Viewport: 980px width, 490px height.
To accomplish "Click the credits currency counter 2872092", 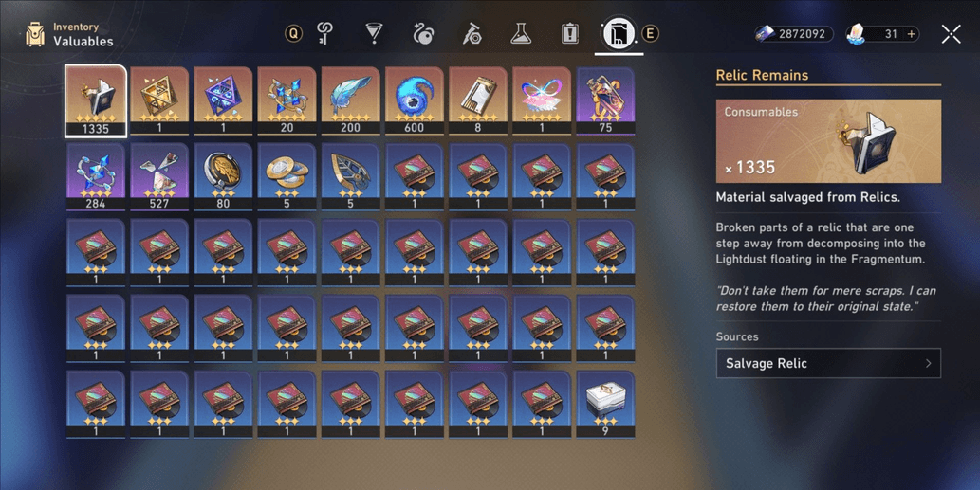I will [794, 34].
